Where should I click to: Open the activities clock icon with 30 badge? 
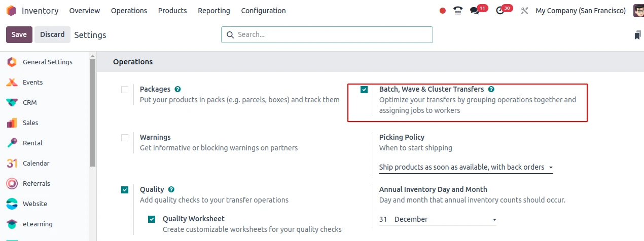(500, 11)
